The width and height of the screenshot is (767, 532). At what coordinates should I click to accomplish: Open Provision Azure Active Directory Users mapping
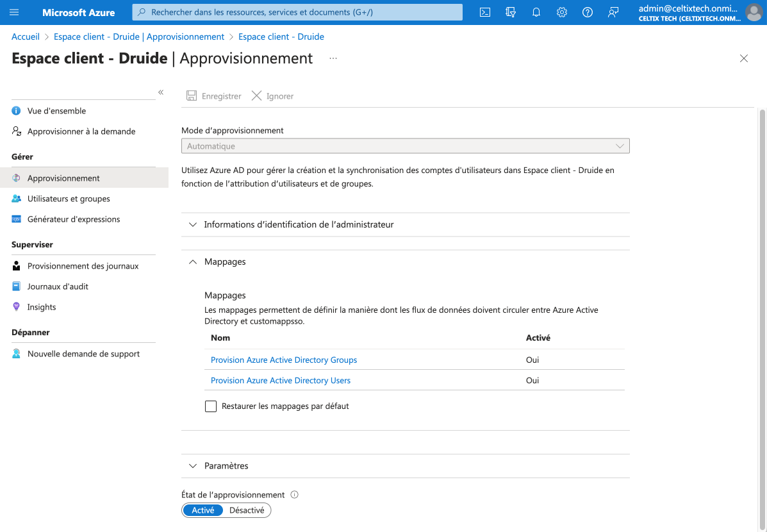pyautogui.click(x=280, y=380)
